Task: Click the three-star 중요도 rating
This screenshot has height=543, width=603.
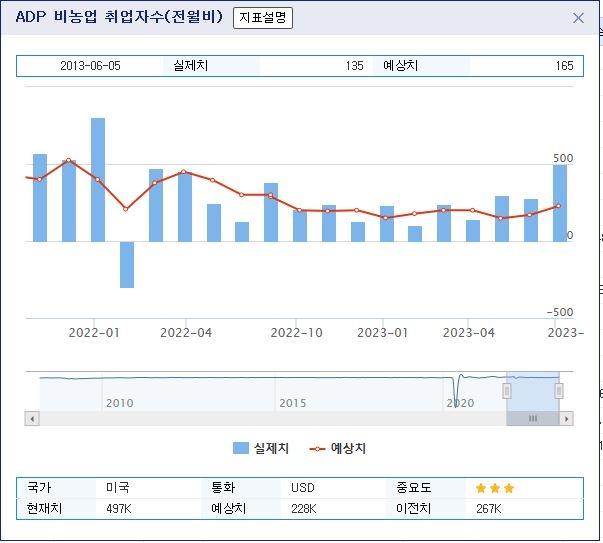Action: click(495, 488)
